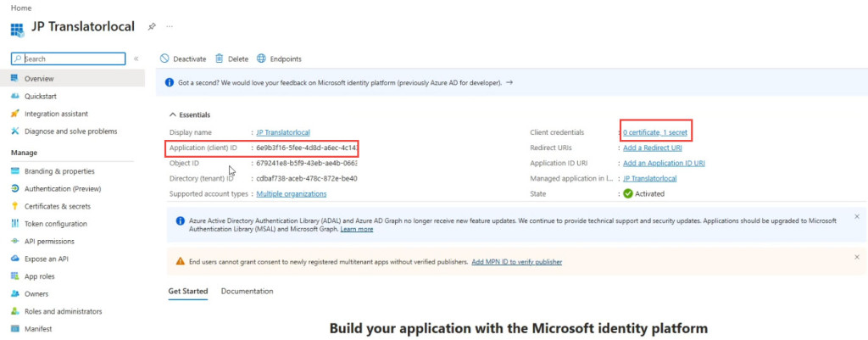Click the Delete toolbar label
868x340 pixels.
pyautogui.click(x=238, y=59)
